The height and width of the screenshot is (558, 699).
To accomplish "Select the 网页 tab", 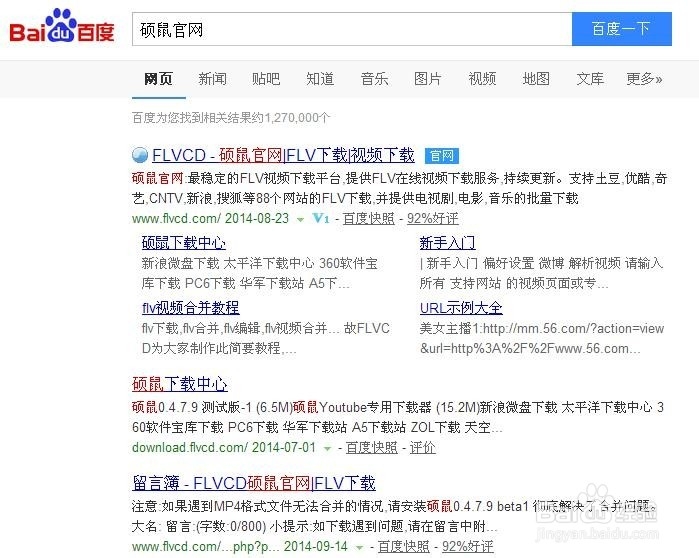I will click(158, 79).
